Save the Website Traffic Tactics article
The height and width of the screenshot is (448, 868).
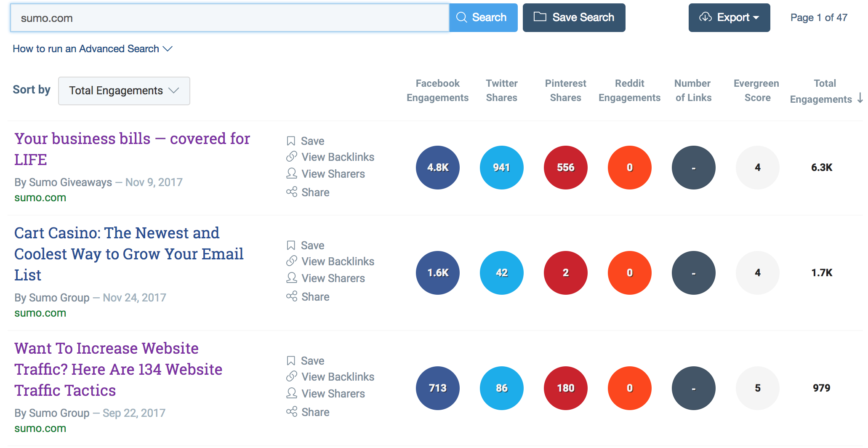click(x=306, y=361)
